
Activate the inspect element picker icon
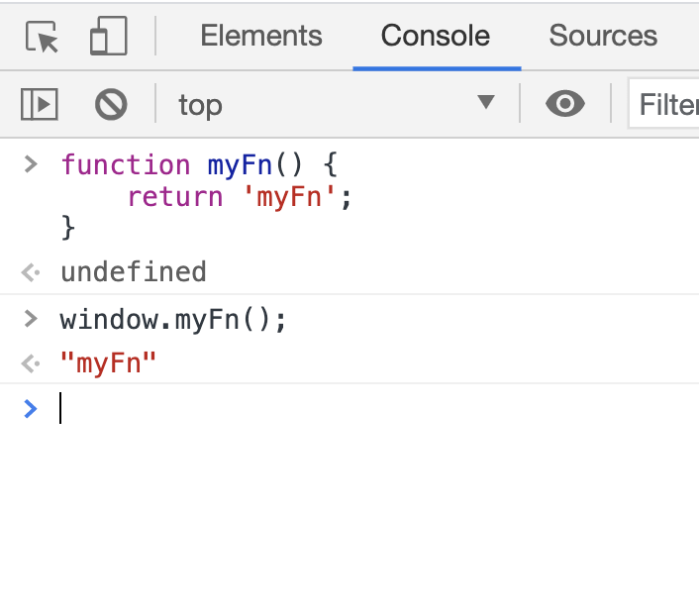pos(42,37)
